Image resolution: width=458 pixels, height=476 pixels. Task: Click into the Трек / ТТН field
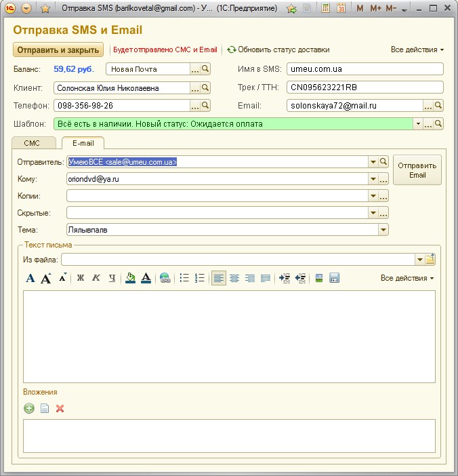365,87
